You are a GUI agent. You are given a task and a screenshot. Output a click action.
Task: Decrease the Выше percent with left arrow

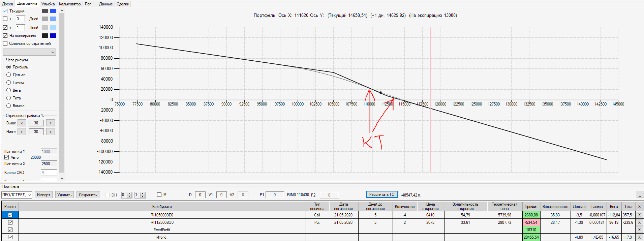pos(22,123)
